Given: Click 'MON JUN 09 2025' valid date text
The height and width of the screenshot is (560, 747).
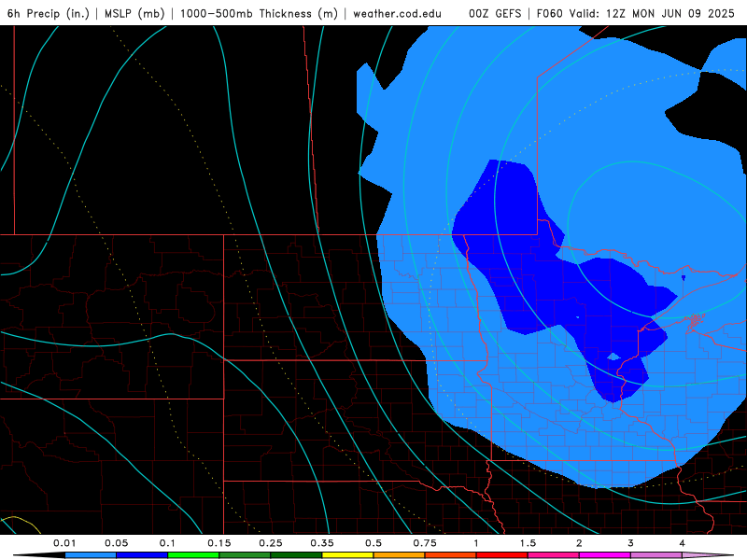Looking at the screenshot, I should (684, 13).
